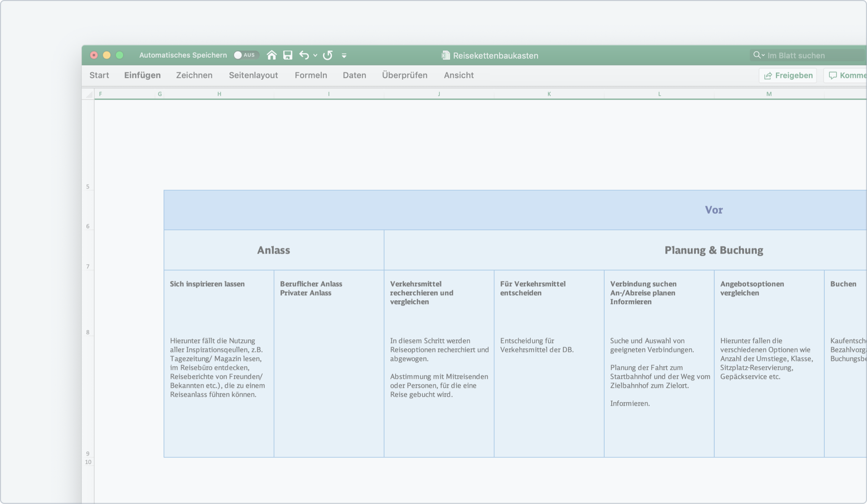Open the Seitenlayout tab
The height and width of the screenshot is (504, 867).
click(x=253, y=75)
